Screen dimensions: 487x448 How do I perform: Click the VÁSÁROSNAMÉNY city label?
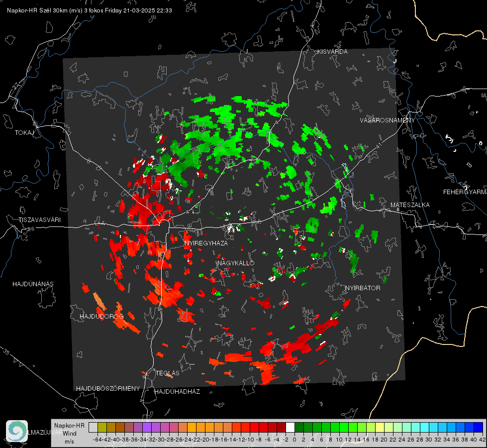pos(388,120)
